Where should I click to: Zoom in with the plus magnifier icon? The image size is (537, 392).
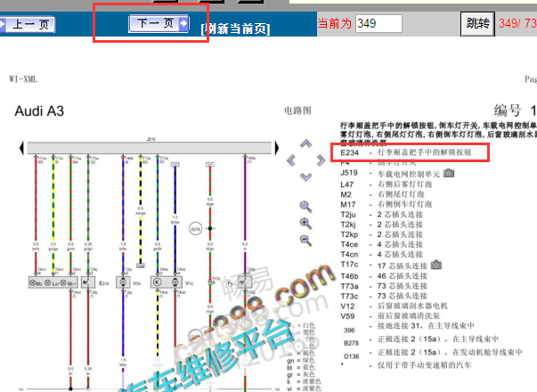305,224
